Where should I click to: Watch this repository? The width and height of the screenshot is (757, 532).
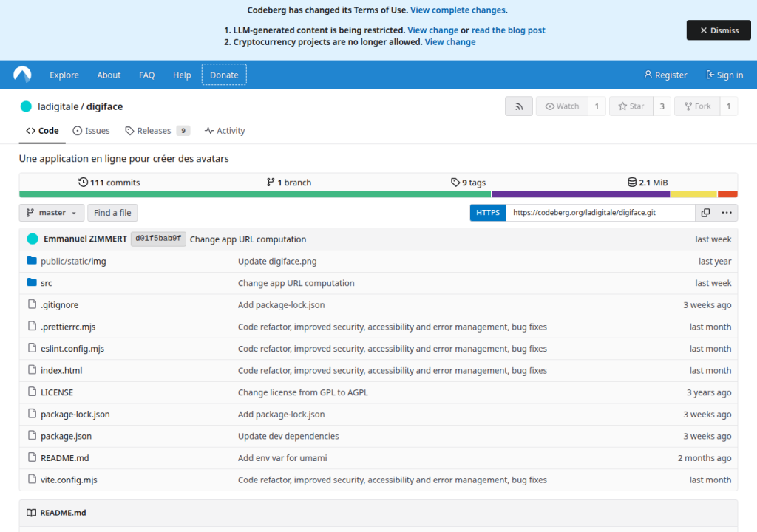pos(562,106)
